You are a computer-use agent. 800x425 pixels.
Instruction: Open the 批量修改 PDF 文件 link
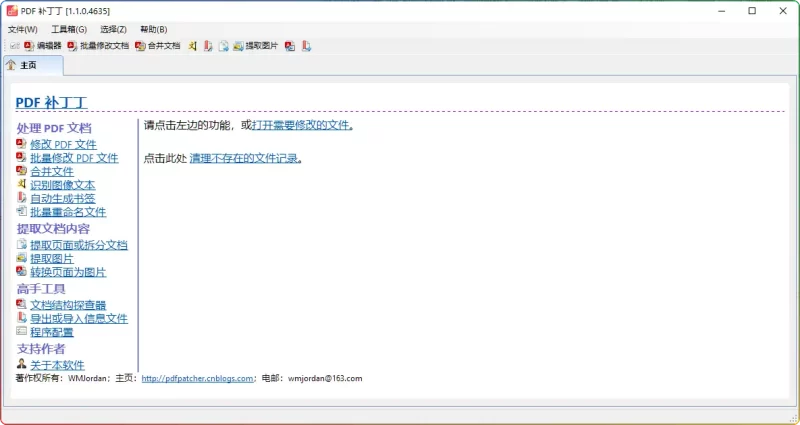(x=74, y=158)
